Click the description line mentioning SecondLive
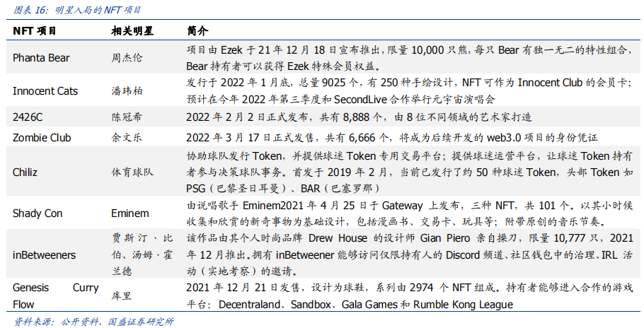The width and height of the screenshot is (644, 328). tap(340, 99)
